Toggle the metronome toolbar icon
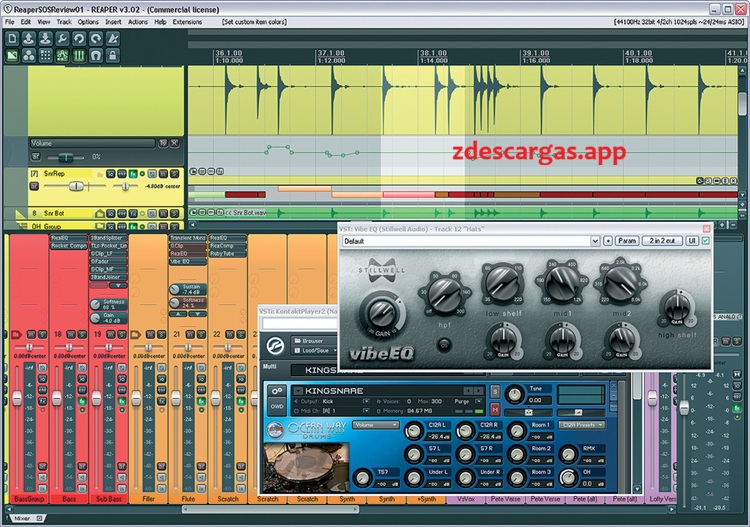This screenshot has width=750, height=527. click(x=112, y=39)
